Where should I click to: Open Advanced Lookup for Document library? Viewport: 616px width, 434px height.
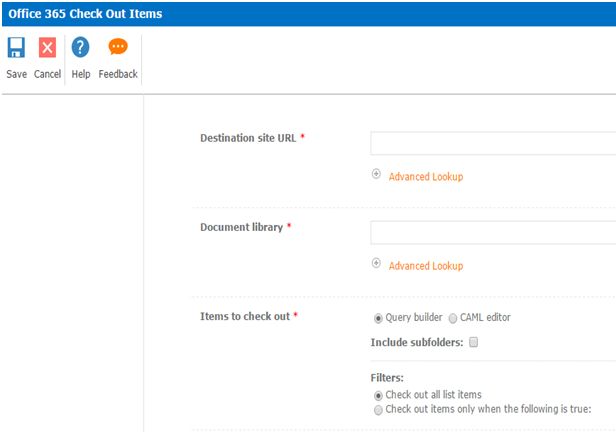coord(425,266)
